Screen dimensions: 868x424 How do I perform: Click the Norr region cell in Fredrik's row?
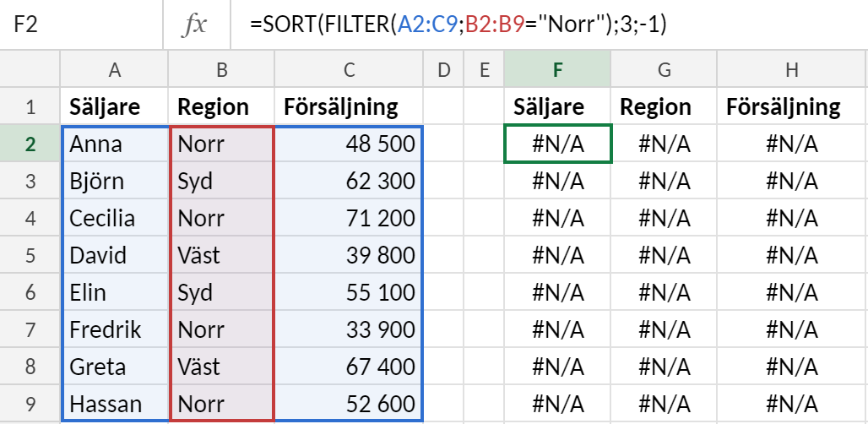pyautogui.click(x=221, y=329)
